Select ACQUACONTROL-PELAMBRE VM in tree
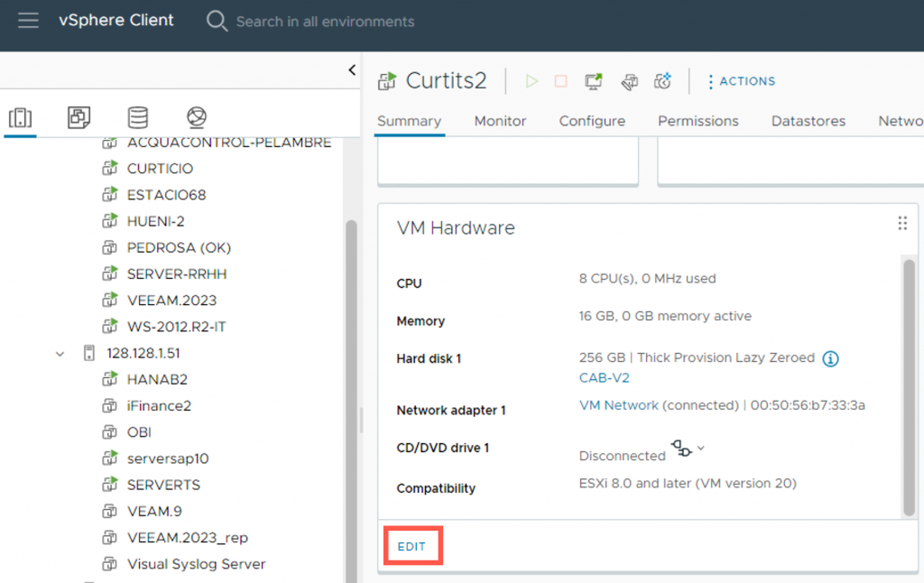 229,143
